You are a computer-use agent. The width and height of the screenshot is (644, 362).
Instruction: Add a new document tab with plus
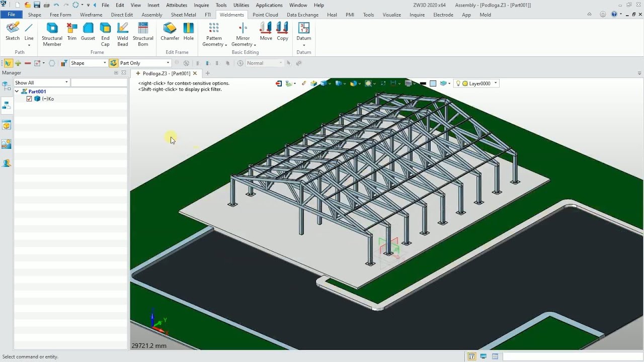207,73
